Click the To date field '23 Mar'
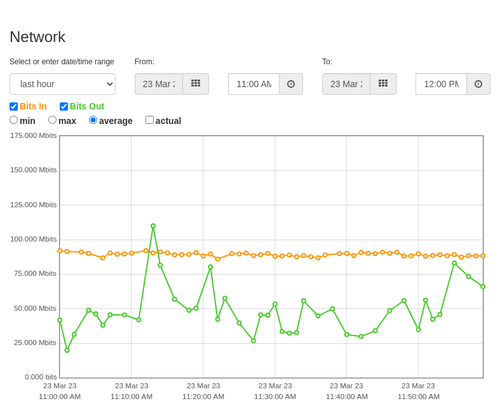Viewport: 500px width, 403px height. tap(346, 84)
